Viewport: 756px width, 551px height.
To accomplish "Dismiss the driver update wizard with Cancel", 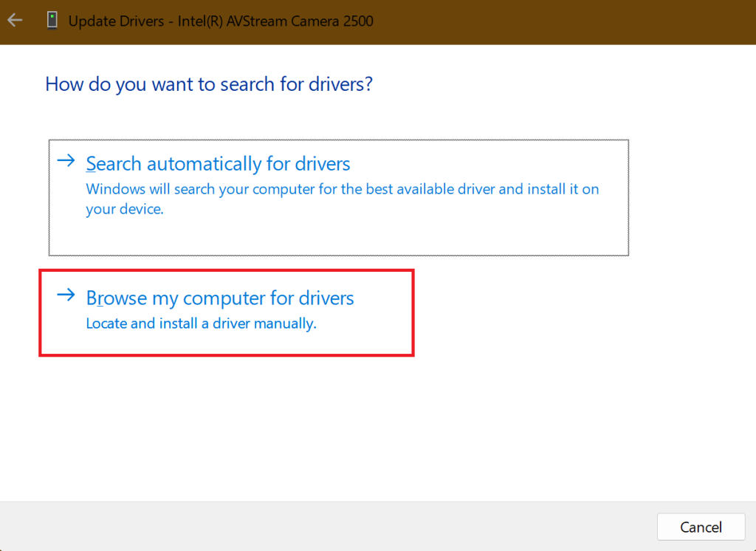I will click(x=700, y=527).
